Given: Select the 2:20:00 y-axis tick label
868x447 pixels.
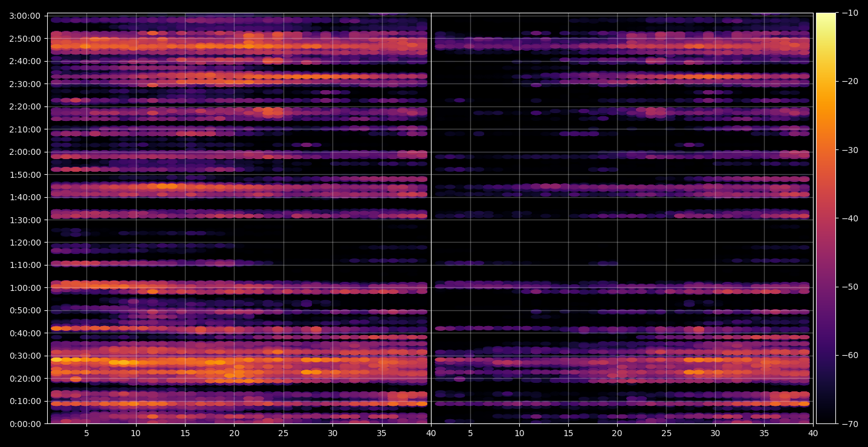Looking at the screenshot, I should pyautogui.click(x=25, y=106).
